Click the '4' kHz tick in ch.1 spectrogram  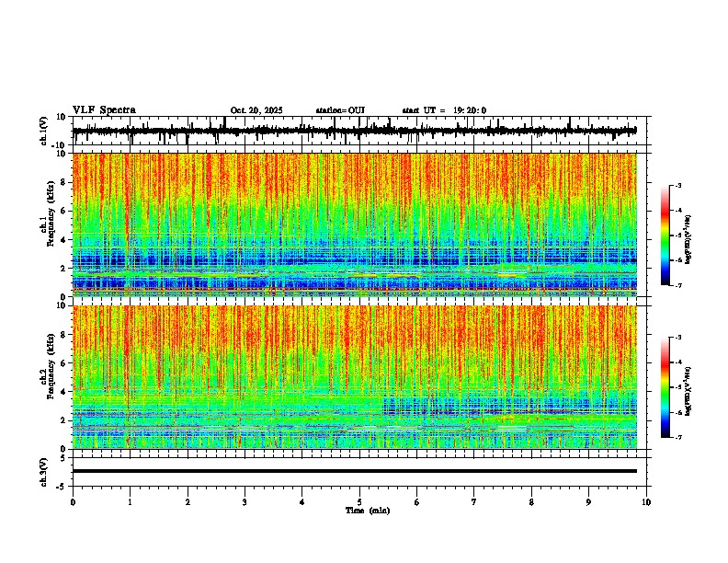pyautogui.click(x=64, y=240)
